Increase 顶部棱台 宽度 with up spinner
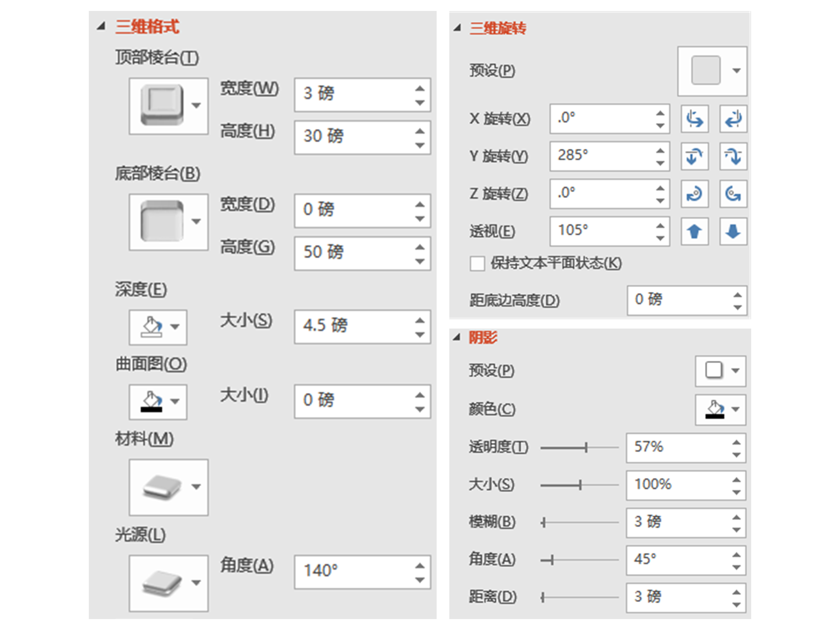Image resolution: width=840 pixels, height=630 pixels. click(x=420, y=88)
